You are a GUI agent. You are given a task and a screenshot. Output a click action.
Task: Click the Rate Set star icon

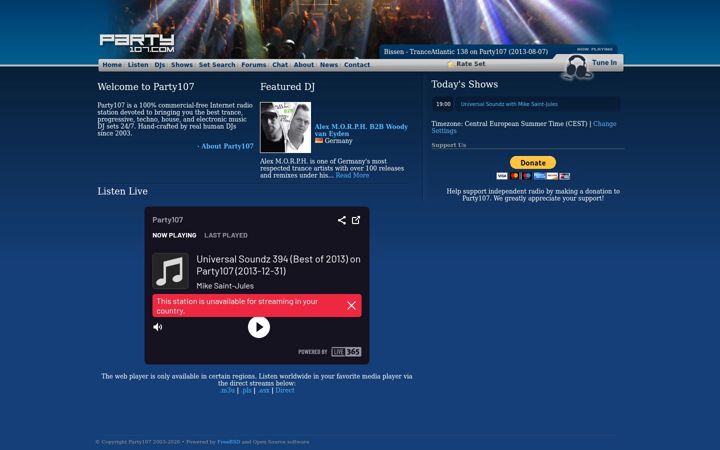point(451,64)
